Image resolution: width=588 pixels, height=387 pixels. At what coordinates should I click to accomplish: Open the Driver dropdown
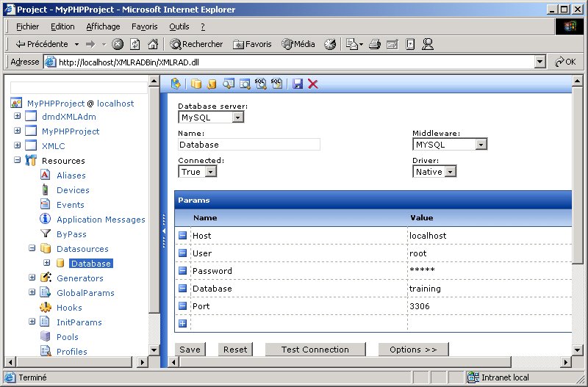click(x=450, y=172)
